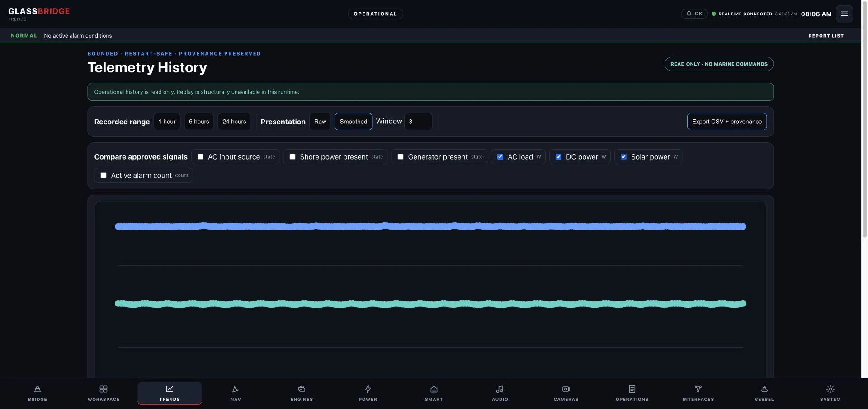Open the Cameras icon
This screenshot has height=409, width=868.
(x=566, y=389)
